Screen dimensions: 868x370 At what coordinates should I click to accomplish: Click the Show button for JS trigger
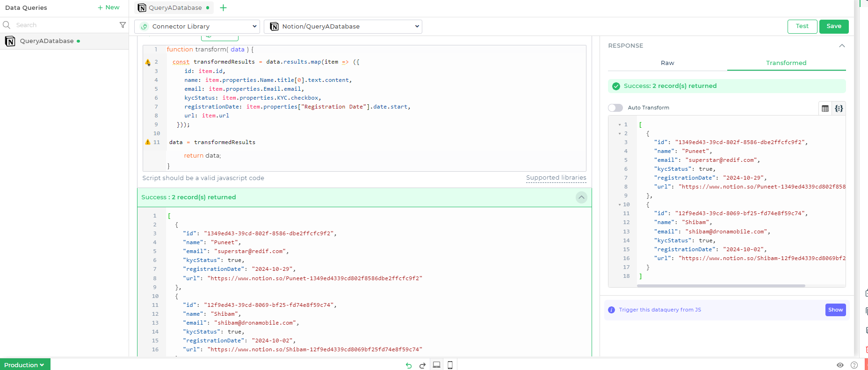pyautogui.click(x=835, y=310)
